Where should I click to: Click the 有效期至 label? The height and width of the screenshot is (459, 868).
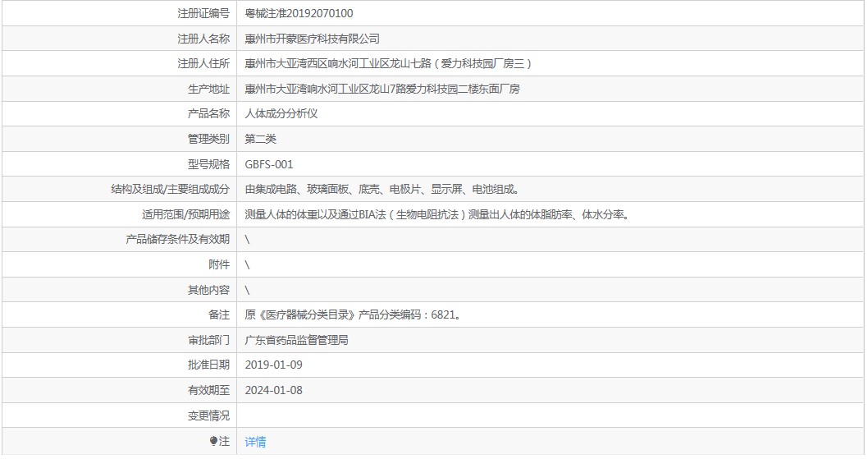208,390
